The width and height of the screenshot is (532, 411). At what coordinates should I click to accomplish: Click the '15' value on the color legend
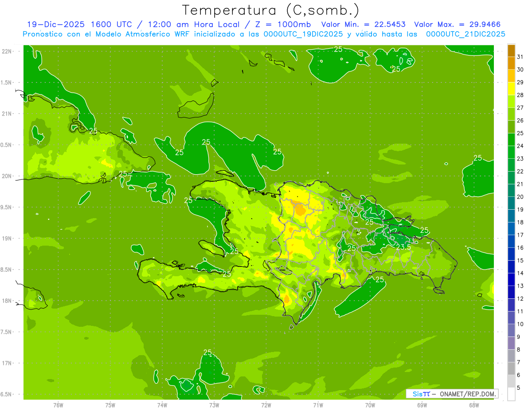[x=520, y=260]
